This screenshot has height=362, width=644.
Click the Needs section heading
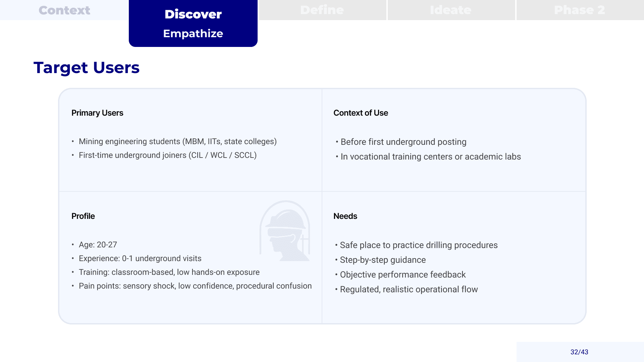(x=345, y=216)
